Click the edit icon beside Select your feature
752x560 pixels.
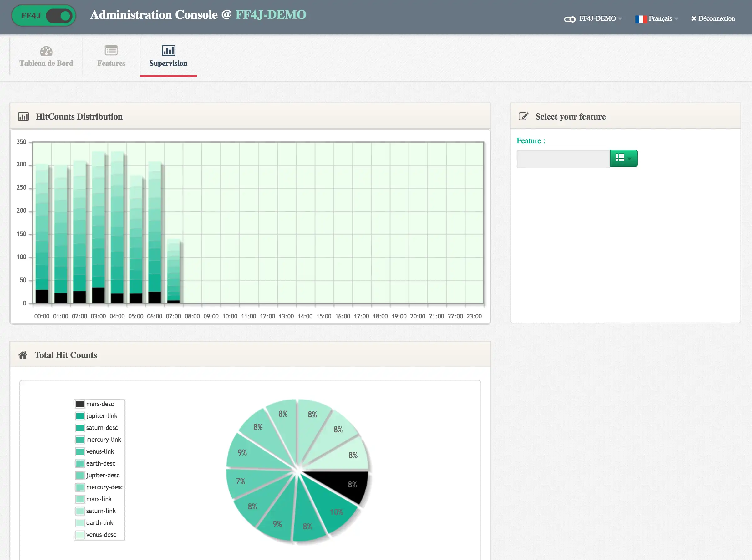pyautogui.click(x=523, y=116)
